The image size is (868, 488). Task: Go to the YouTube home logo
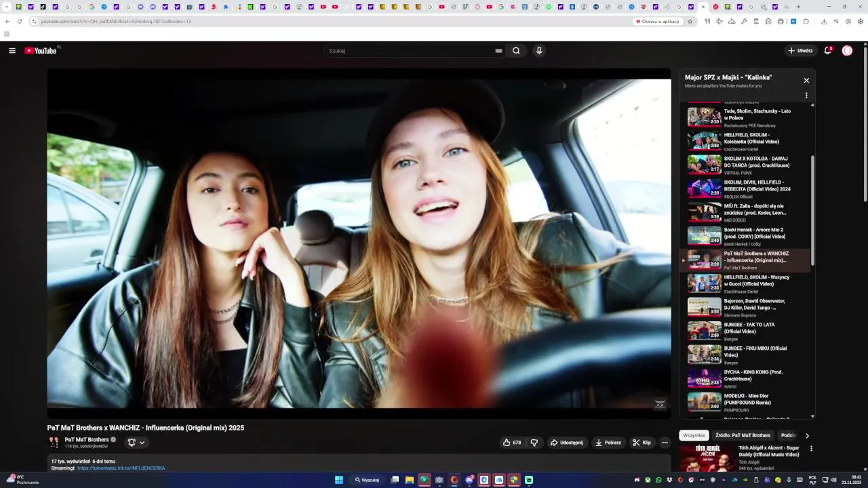coord(41,51)
